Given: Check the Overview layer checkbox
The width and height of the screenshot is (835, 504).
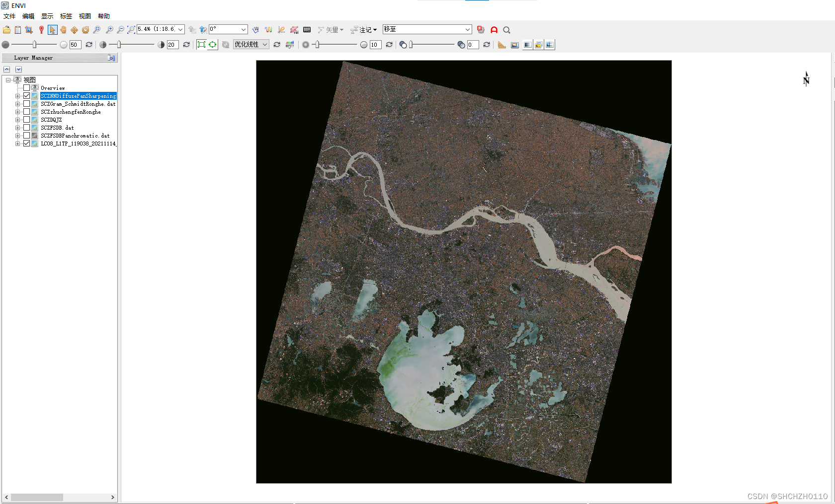Looking at the screenshot, I should click(27, 88).
